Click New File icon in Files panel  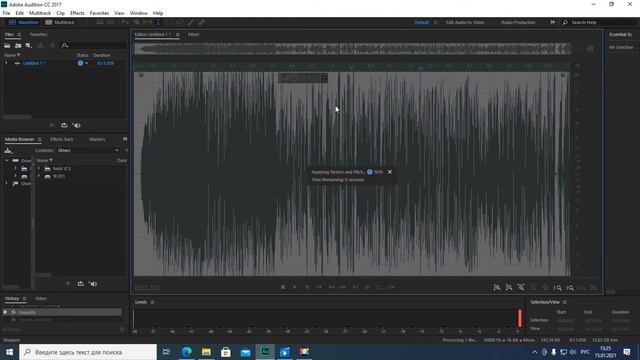click(x=29, y=46)
